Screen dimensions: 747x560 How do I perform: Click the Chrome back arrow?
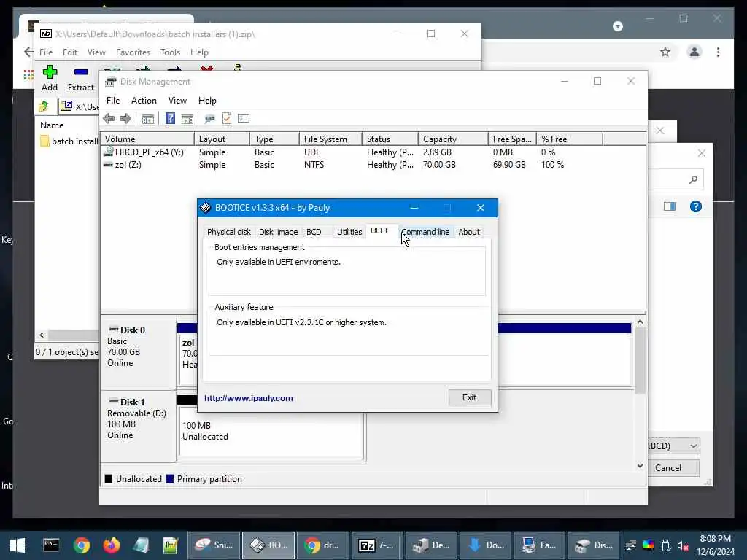click(x=28, y=52)
